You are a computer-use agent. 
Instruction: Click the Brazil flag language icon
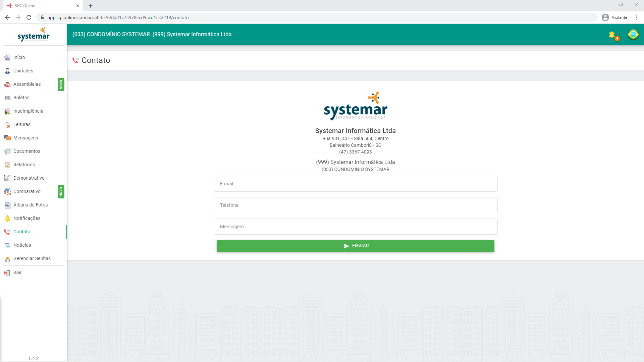[633, 35]
